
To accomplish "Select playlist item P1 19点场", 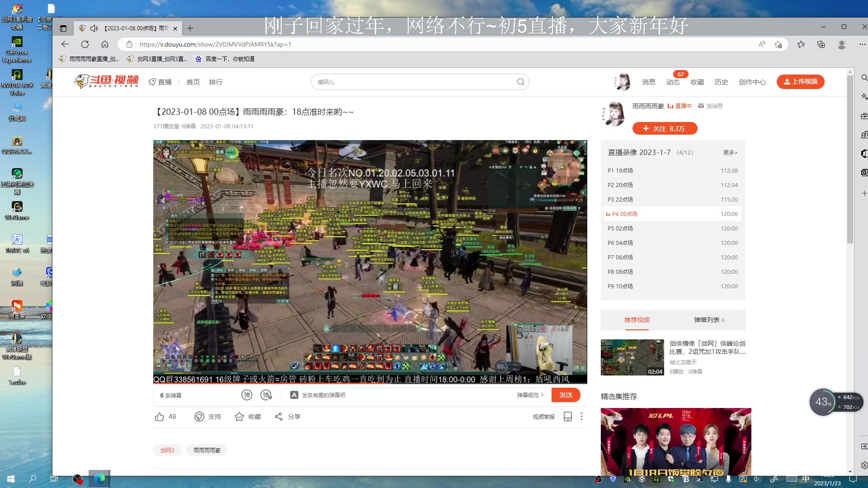I will coord(673,170).
